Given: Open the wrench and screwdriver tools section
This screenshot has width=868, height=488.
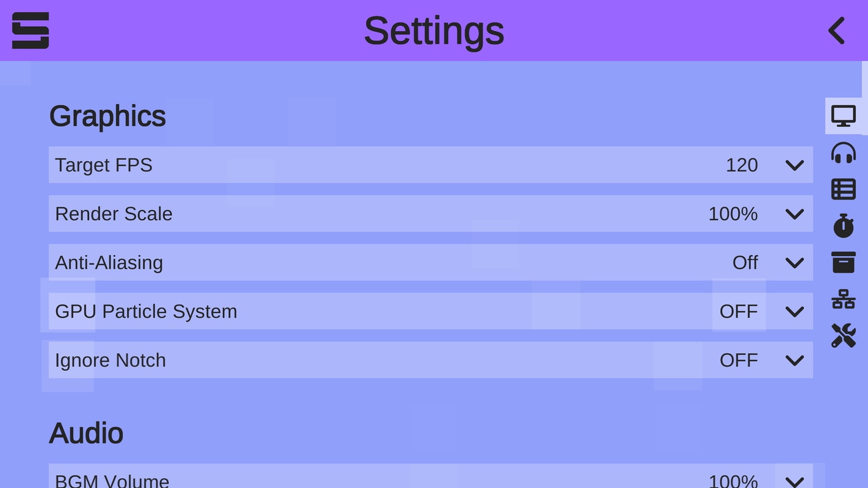Looking at the screenshot, I should coord(844,335).
